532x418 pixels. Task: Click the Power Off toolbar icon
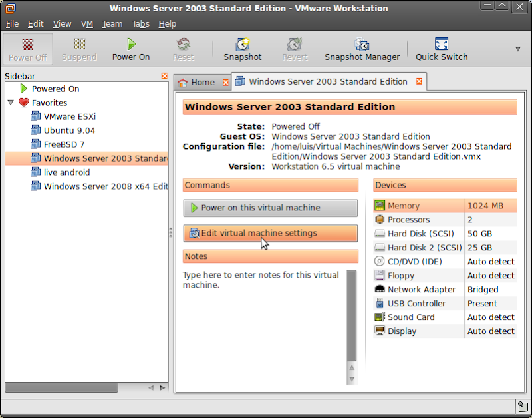28,49
